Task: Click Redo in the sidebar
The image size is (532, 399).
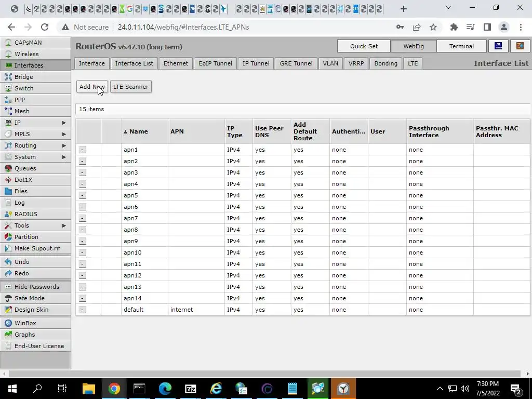Action: tap(35, 273)
